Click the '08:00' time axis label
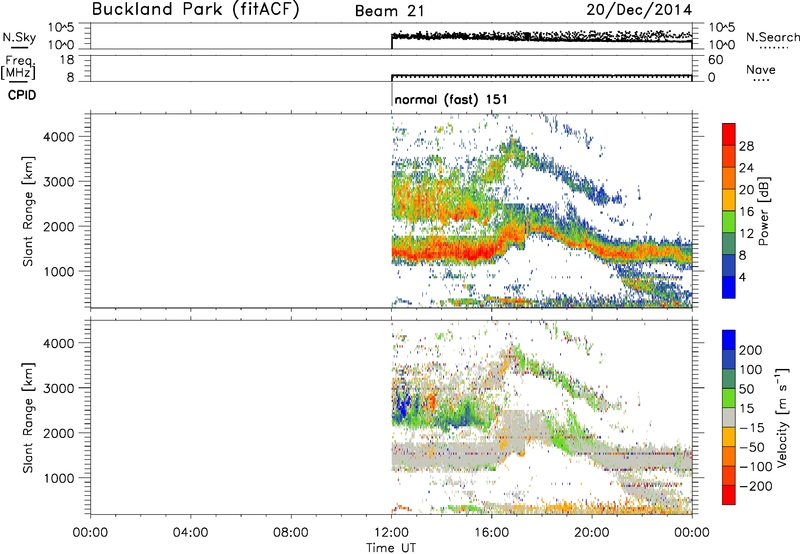This screenshot has width=800, height=554. tap(291, 533)
